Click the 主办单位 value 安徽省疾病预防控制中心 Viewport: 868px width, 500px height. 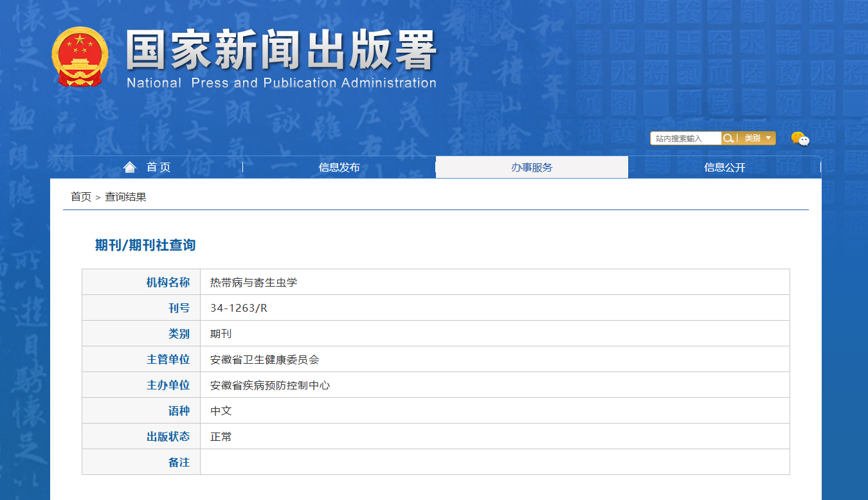pyautogui.click(x=270, y=385)
